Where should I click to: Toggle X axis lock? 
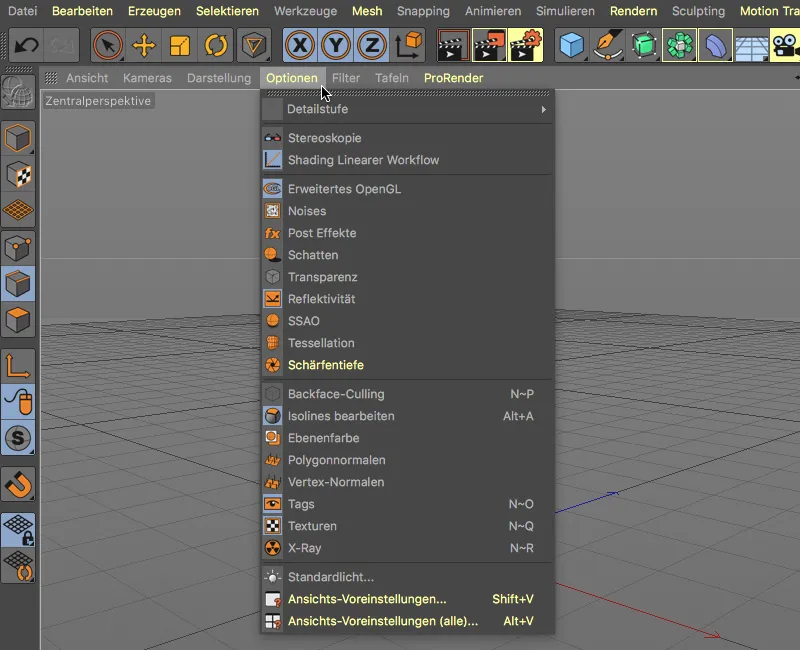(300, 45)
